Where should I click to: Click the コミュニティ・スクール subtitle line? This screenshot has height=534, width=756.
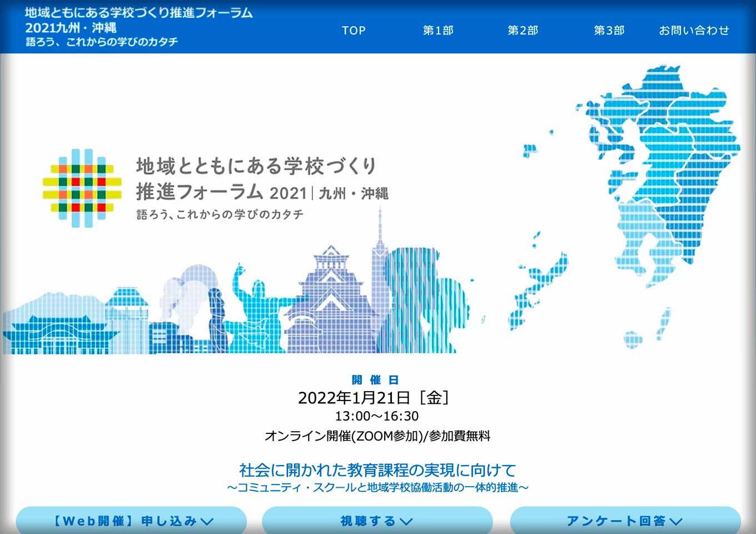tap(377, 488)
